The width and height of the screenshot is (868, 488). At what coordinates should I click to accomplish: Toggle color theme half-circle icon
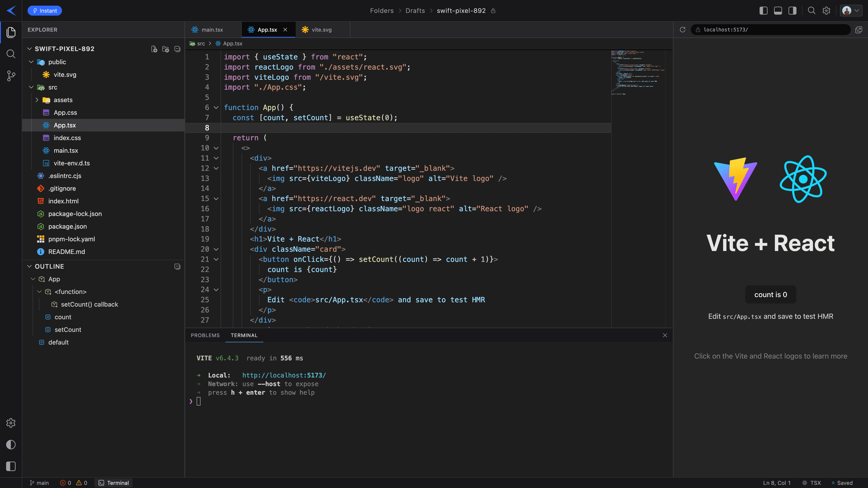tap(11, 445)
